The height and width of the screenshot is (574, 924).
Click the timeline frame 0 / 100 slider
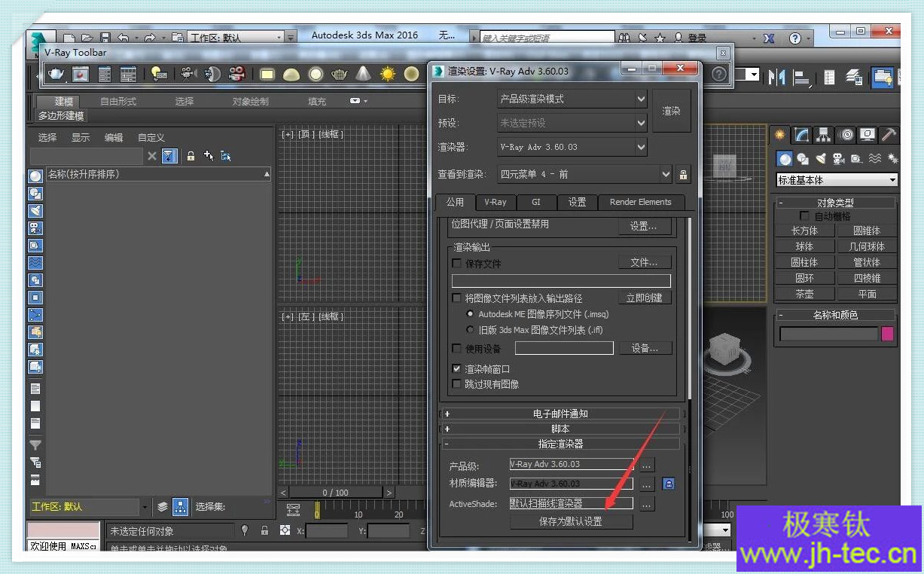pyautogui.click(x=336, y=493)
